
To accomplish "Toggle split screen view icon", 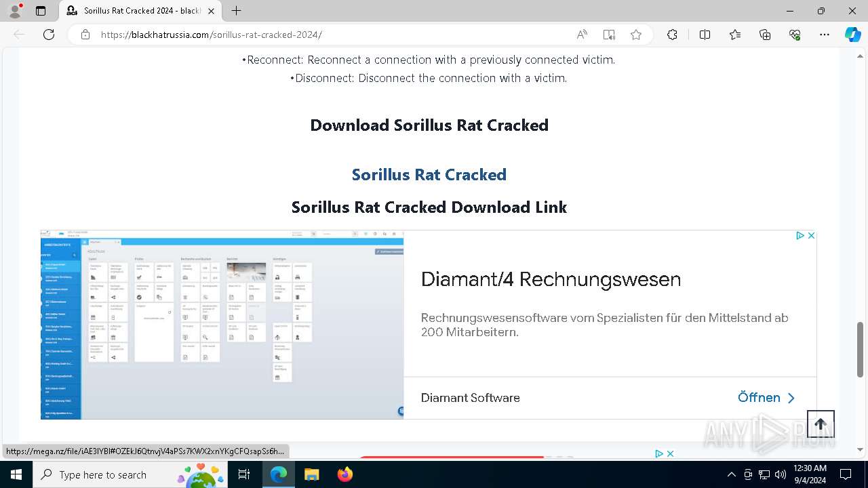I will click(705, 35).
